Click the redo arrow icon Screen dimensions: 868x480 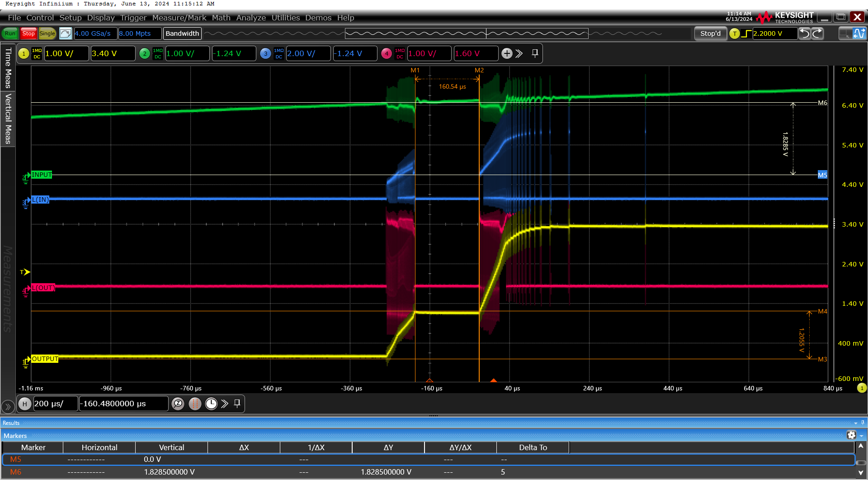coord(817,33)
